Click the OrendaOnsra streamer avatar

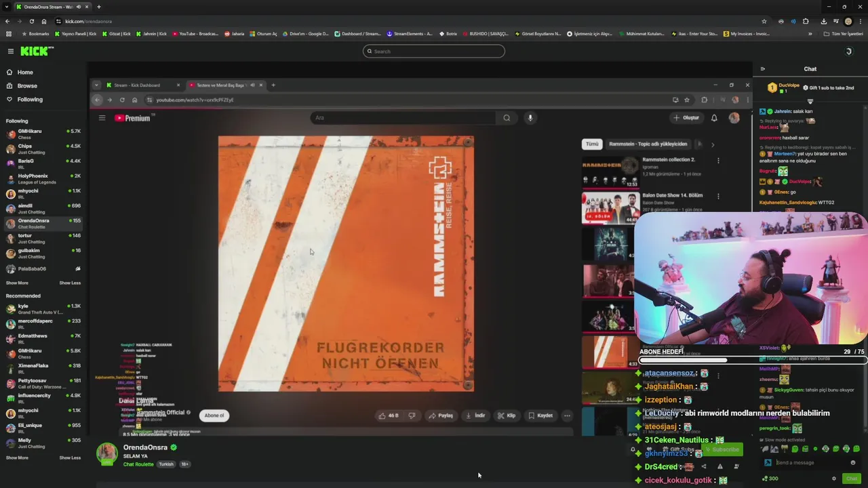point(106,454)
